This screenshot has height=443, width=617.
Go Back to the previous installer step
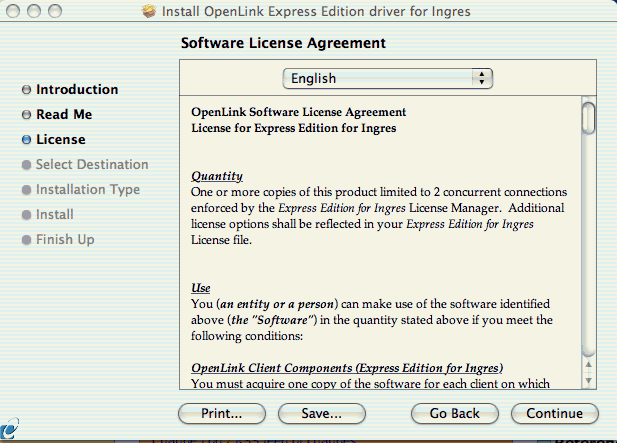coord(455,413)
